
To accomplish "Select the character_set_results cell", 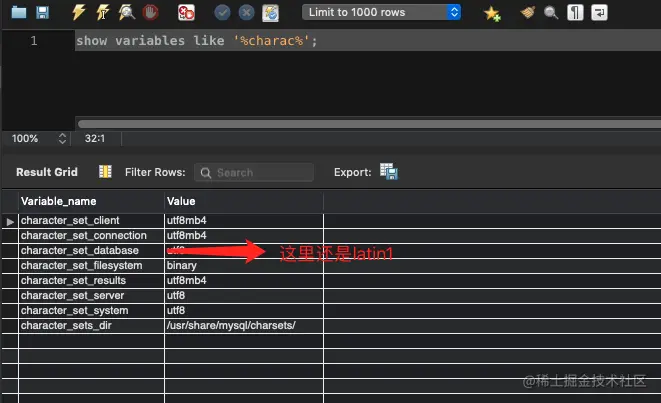I will [91, 281].
